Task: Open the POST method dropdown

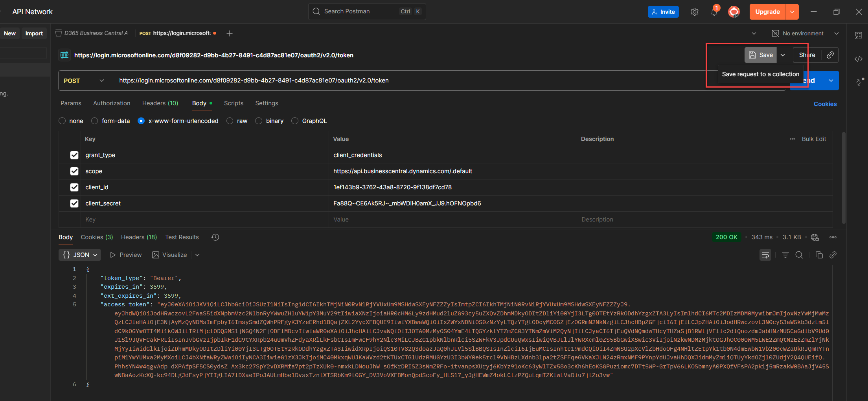Action: [x=84, y=81]
